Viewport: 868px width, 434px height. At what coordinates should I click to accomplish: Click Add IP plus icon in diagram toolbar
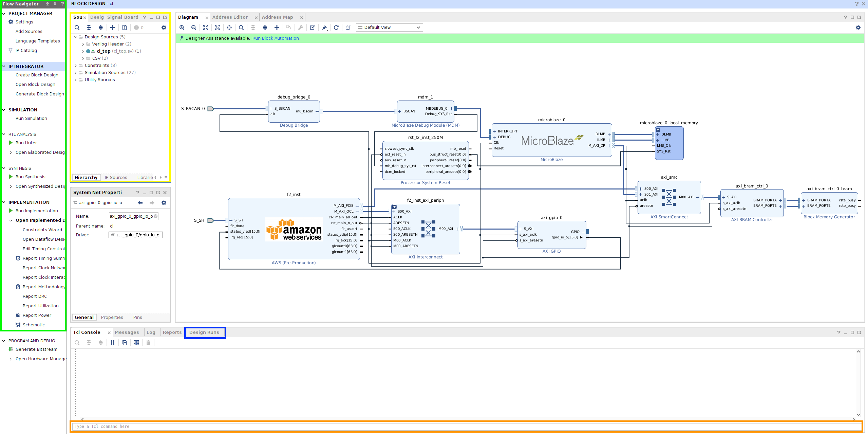277,28
